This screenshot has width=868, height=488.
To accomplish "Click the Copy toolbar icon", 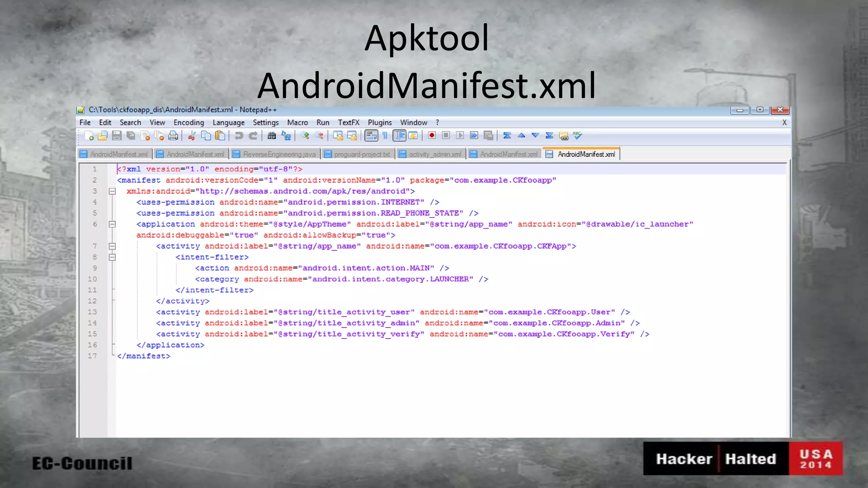I will [x=206, y=136].
